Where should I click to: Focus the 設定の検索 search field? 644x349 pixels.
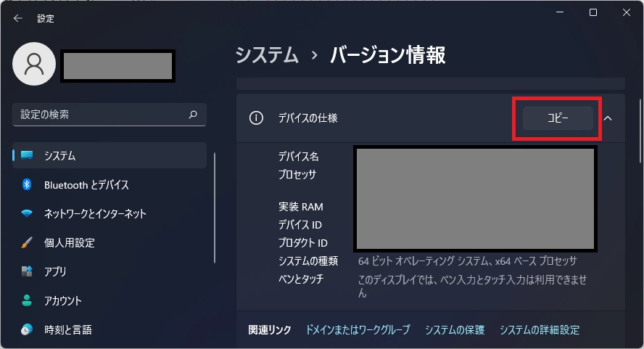pos(110,115)
